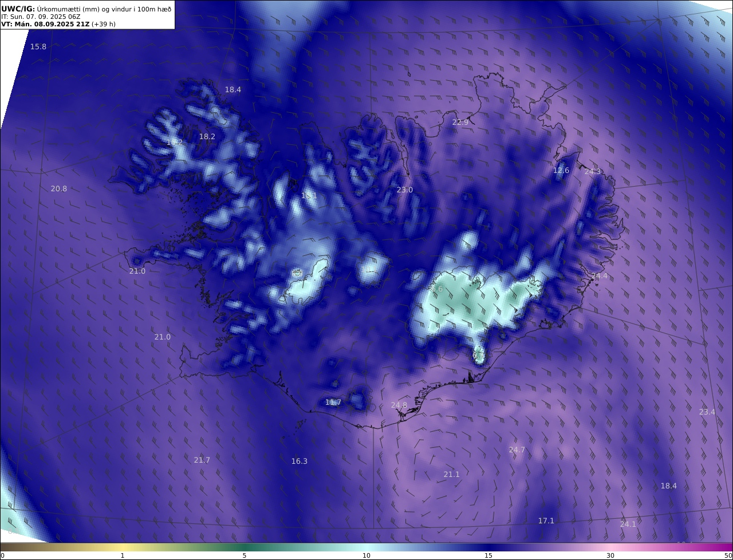
Task: Click the 24.1 value on the map
Action: [628, 524]
